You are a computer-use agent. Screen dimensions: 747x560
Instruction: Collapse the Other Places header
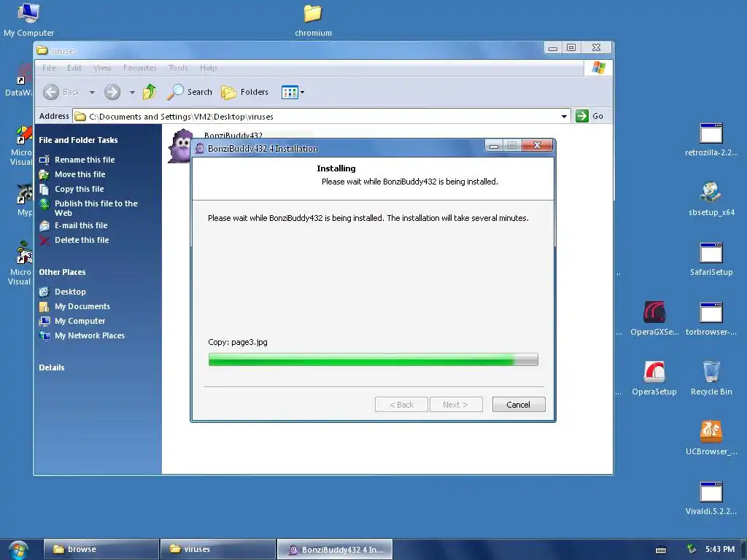tap(62, 273)
